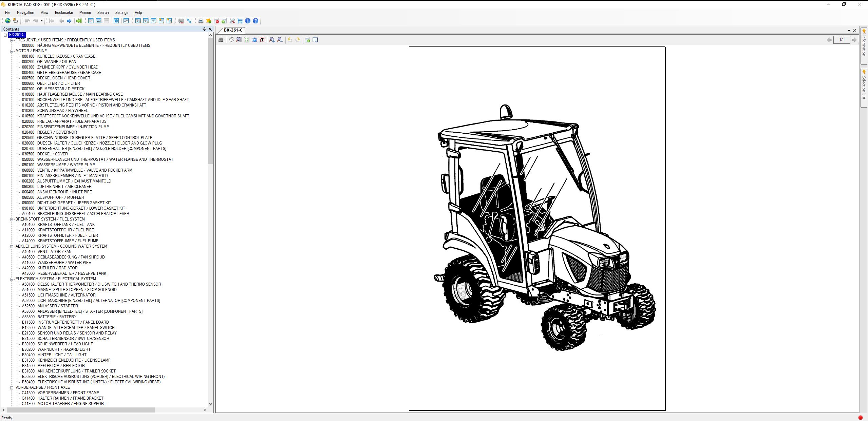Collapse the ABKUEHLUNG SYSTEM / COOLING WATER SYSTEM group
Image resolution: width=868 pixels, height=421 pixels.
click(12, 246)
